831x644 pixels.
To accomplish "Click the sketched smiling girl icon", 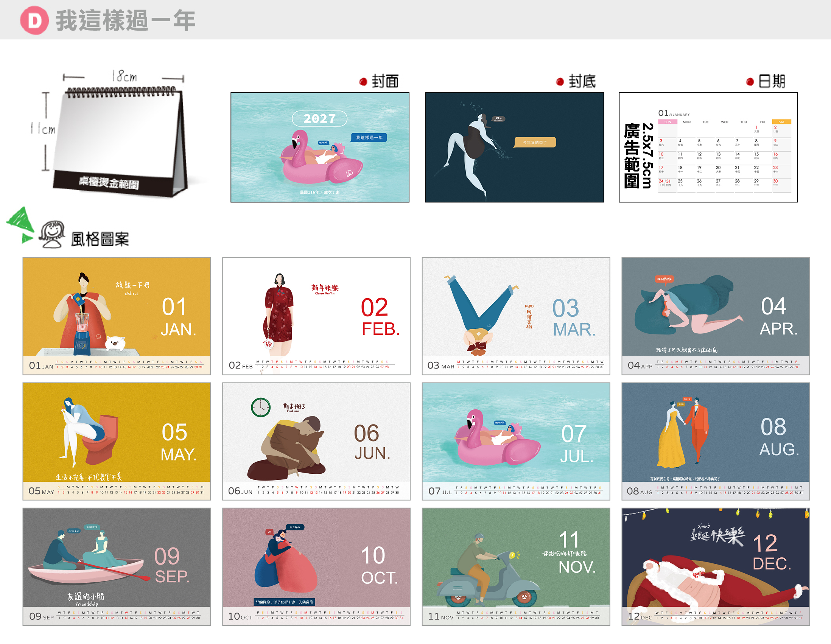I will pos(52,234).
